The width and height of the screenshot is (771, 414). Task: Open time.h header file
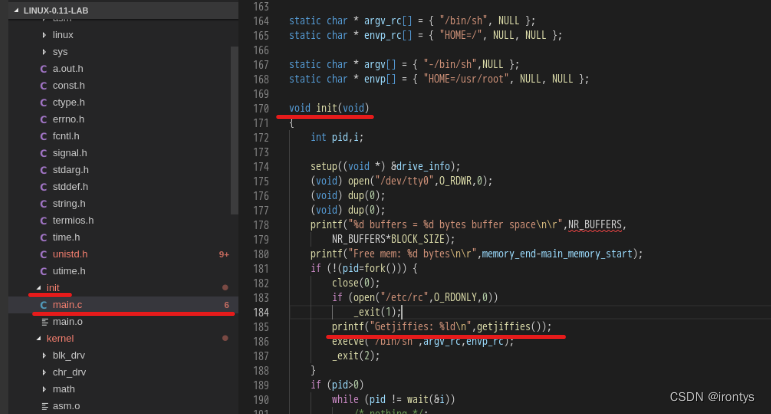(66, 237)
